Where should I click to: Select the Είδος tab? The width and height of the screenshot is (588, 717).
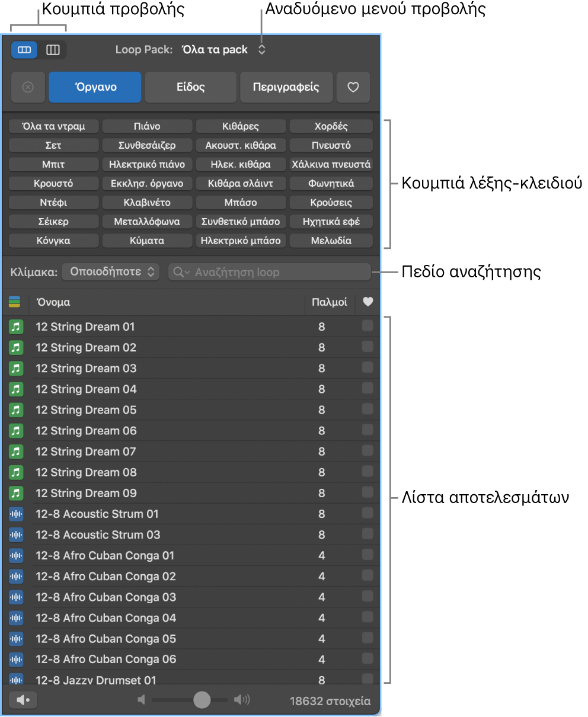191,87
